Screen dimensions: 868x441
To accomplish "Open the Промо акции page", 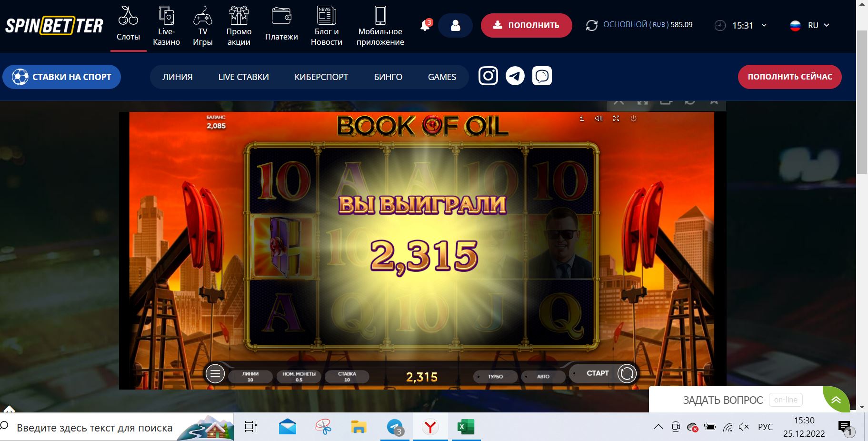I will coord(239,26).
